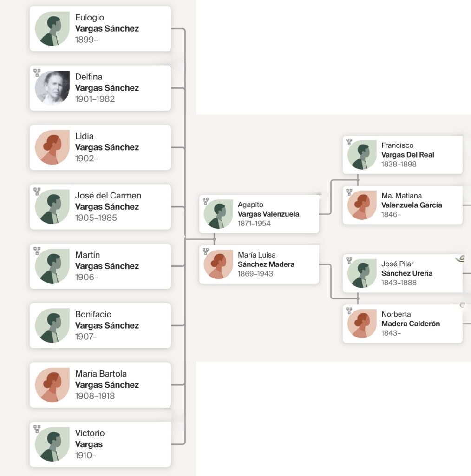
Task: Click the tree icon on Victorio Vargas's card
Action: 37,429
